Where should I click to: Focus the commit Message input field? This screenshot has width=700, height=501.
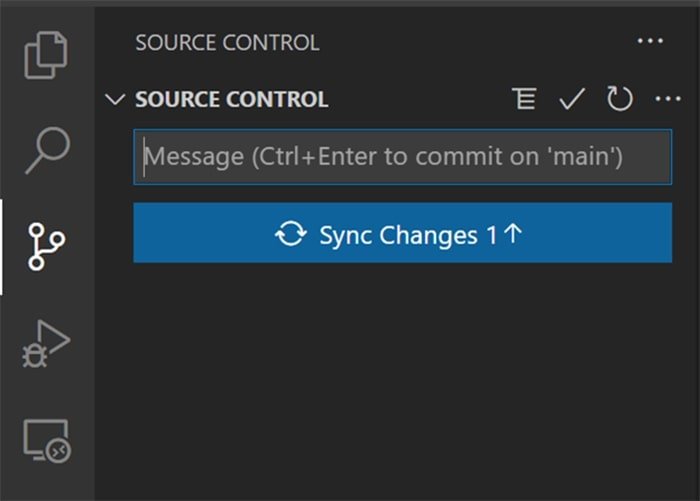pyautogui.click(x=402, y=157)
